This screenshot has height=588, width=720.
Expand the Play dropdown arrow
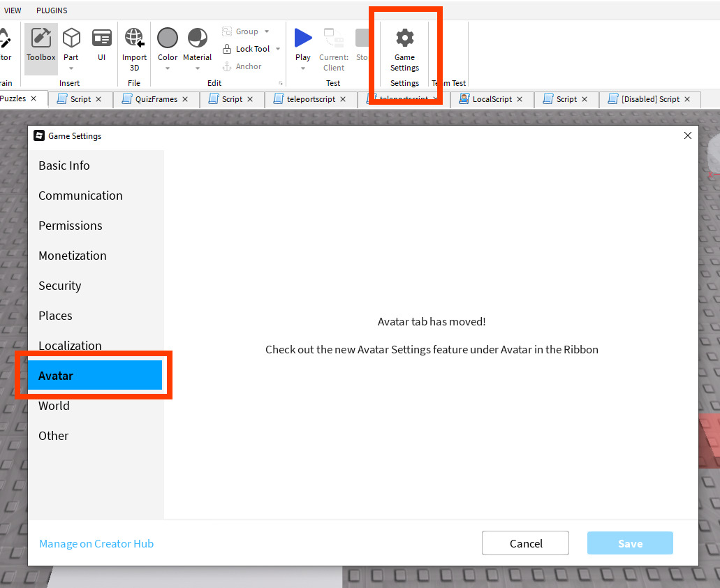[303, 68]
